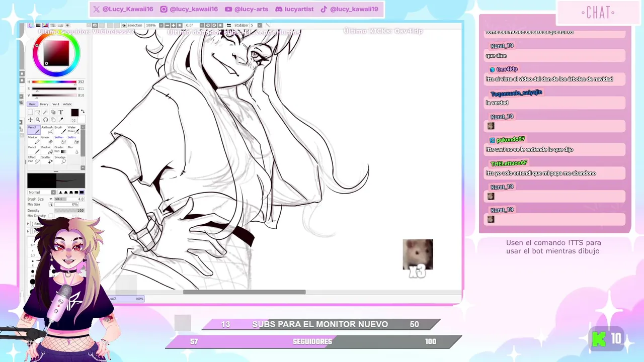Select the SelPen tool
Image resolution: width=644 pixels, height=362 pixels.
(60, 139)
